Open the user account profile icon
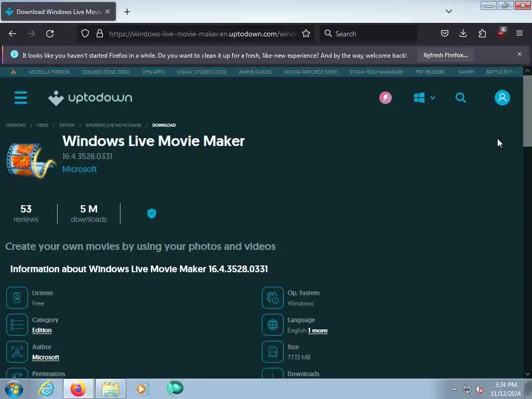532x399 pixels. pos(502,98)
